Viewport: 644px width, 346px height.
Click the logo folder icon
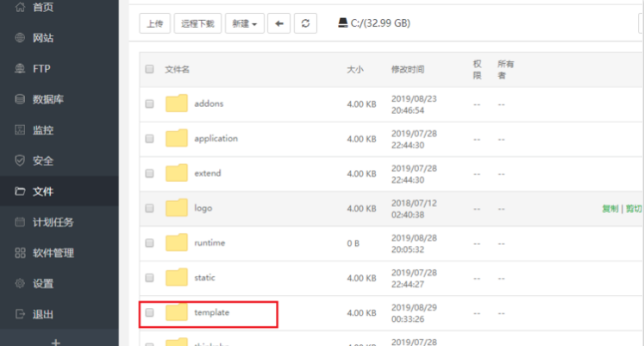(x=177, y=208)
